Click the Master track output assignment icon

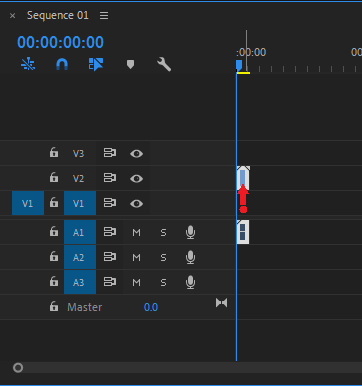click(x=221, y=303)
